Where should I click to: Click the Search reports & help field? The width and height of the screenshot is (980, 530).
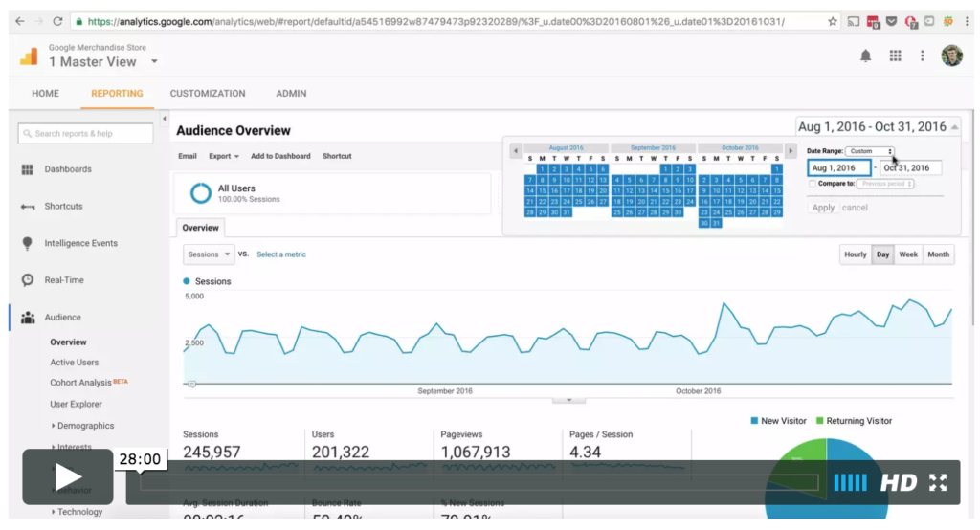[x=85, y=133]
